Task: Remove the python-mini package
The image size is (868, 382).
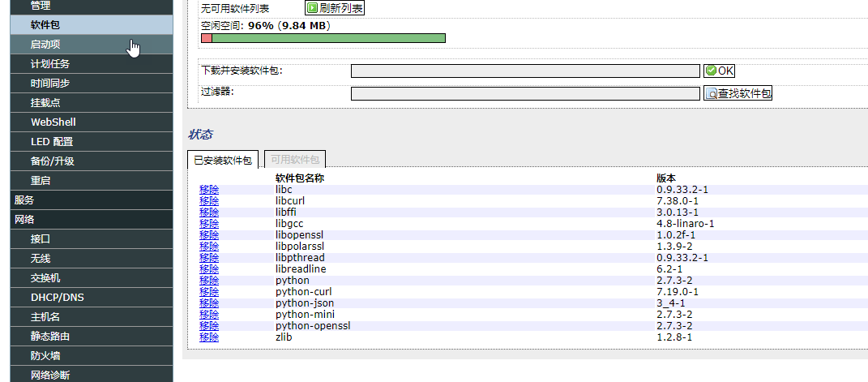Action: pos(209,315)
